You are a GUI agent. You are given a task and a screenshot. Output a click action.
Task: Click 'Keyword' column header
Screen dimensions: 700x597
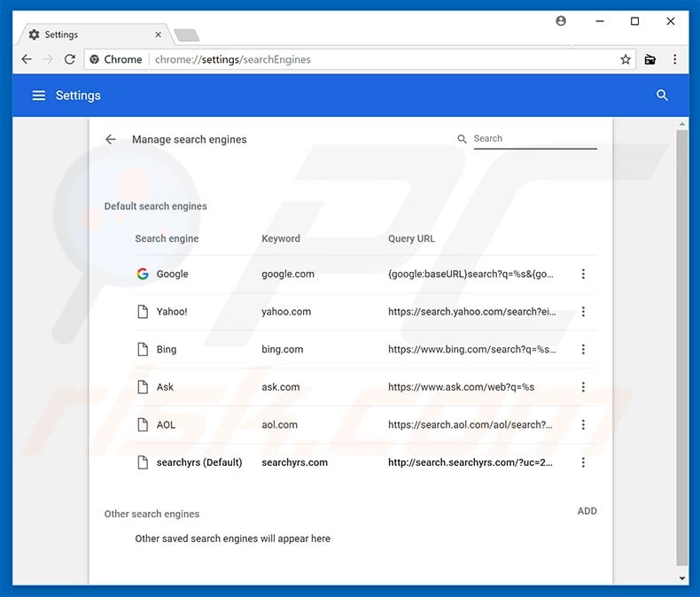281,238
